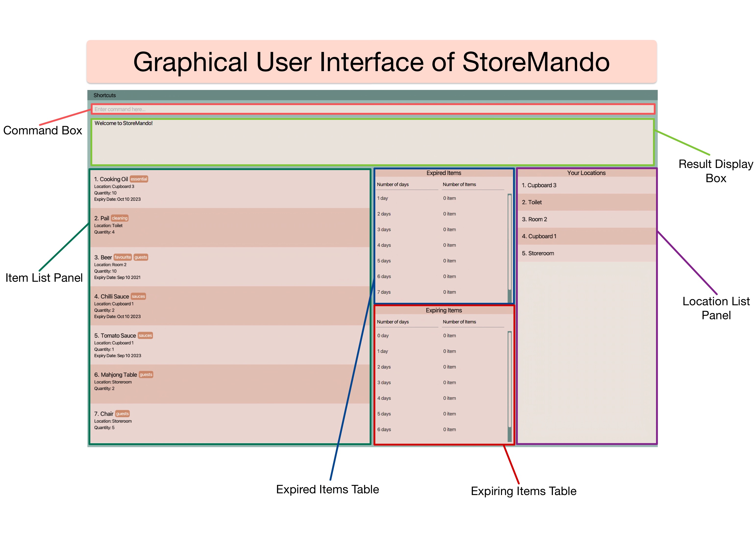Screen dimensions: 756x535
Task: Select the '3. Beer' item card
Action: click(230, 267)
